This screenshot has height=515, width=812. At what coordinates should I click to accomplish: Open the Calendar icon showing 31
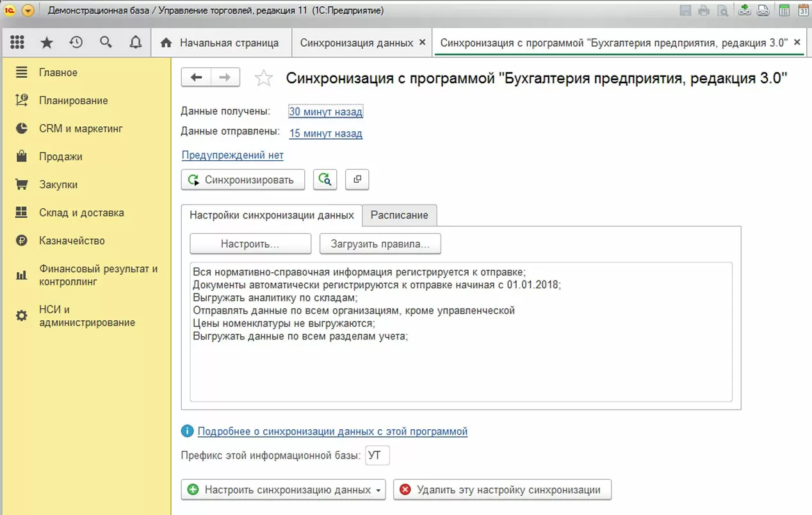tap(803, 10)
